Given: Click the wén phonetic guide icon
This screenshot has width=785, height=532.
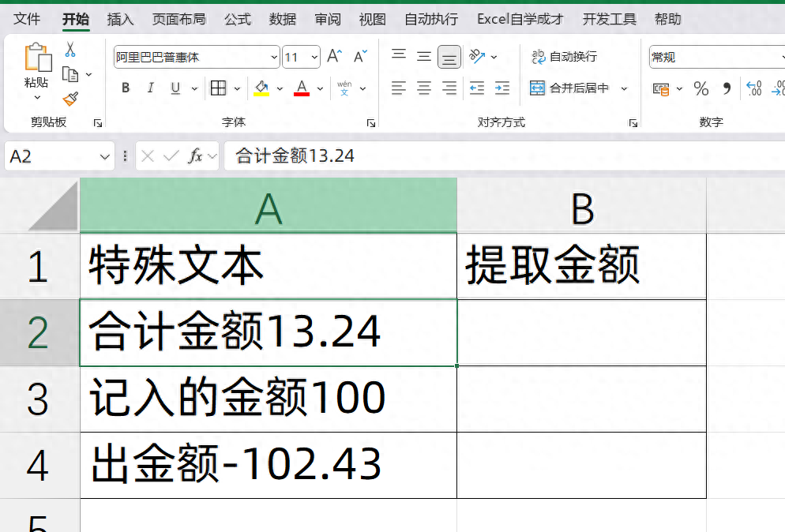Looking at the screenshot, I should point(344,88).
